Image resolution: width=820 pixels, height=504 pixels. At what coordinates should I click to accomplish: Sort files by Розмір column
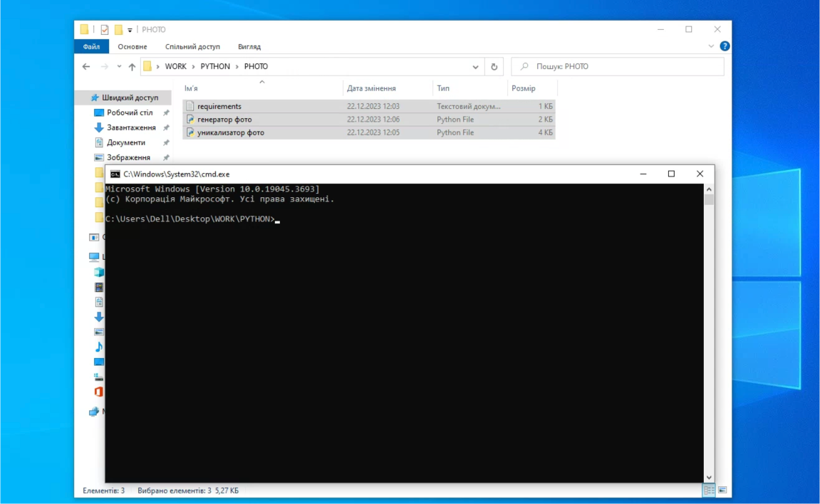click(523, 88)
